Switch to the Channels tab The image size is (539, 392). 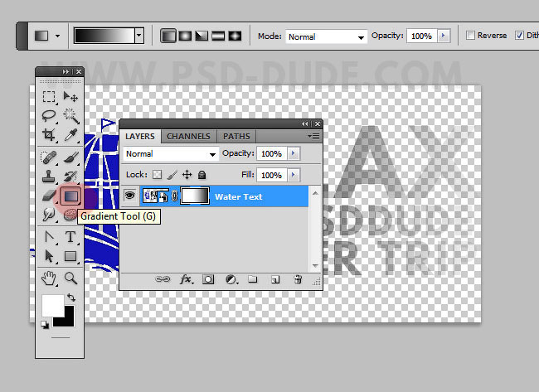(188, 137)
